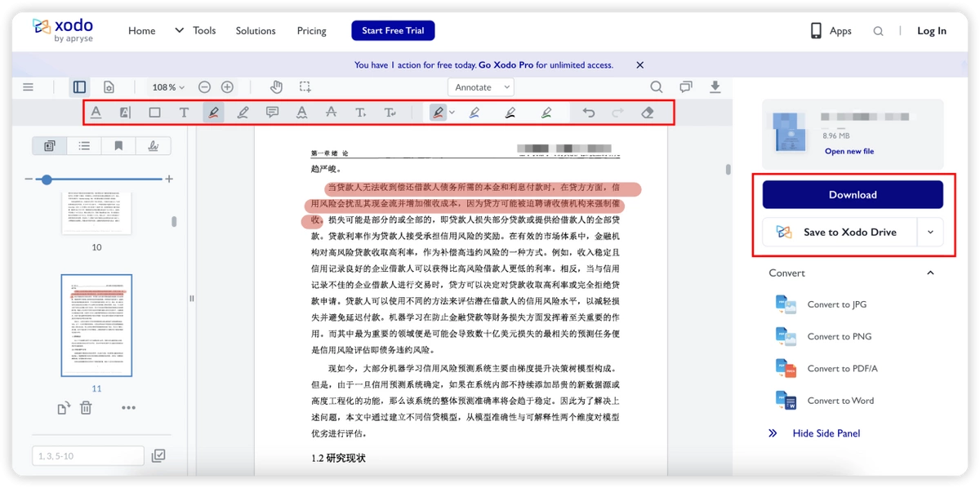Undo the last annotation
Image resolution: width=980 pixels, height=488 pixels.
[x=588, y=113]
